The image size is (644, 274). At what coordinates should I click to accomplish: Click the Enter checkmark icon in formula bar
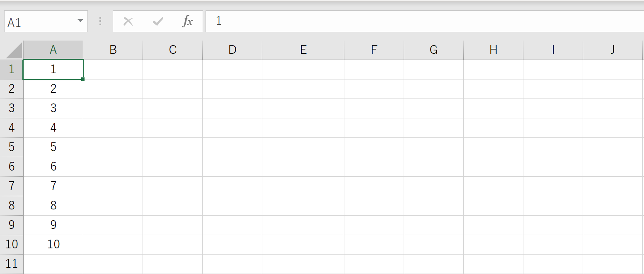click(158, 22)
